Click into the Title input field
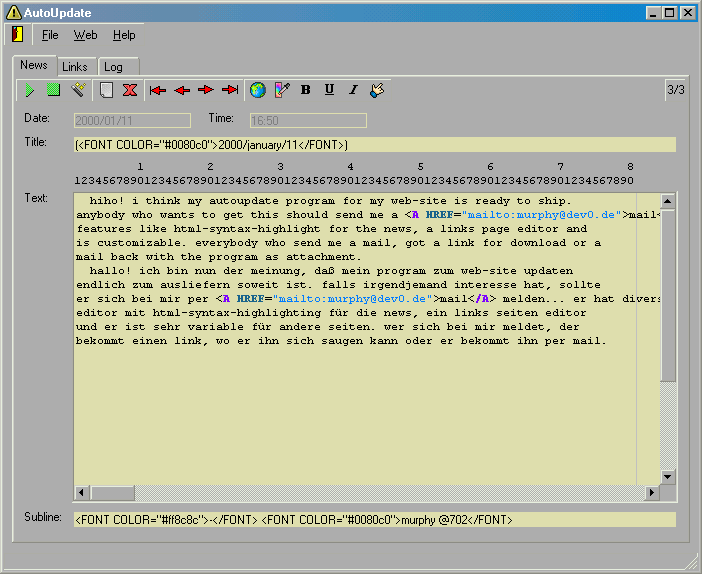The image size is (702, 574). [375, 145]
